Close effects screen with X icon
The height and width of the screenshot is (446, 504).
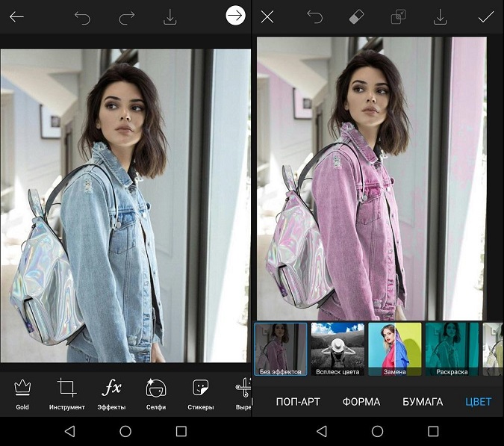click(267, 16)
